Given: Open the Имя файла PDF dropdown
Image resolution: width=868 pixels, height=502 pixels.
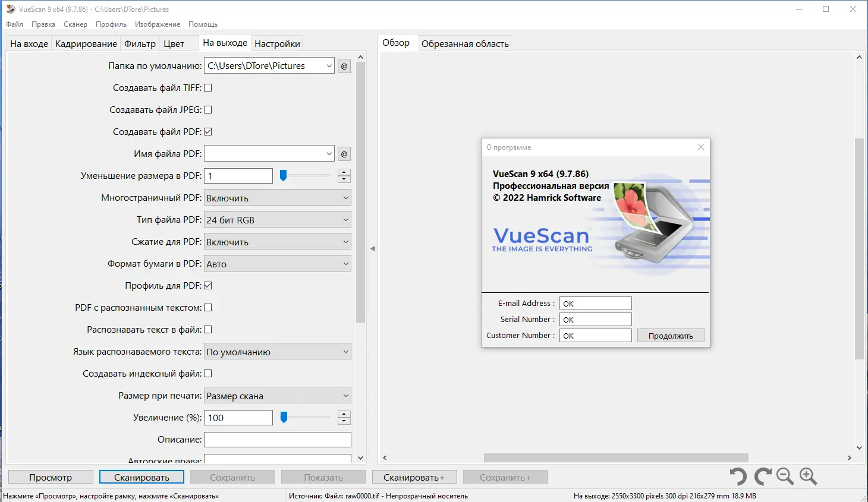Looking at the screenshot, I should click(329, 154).
